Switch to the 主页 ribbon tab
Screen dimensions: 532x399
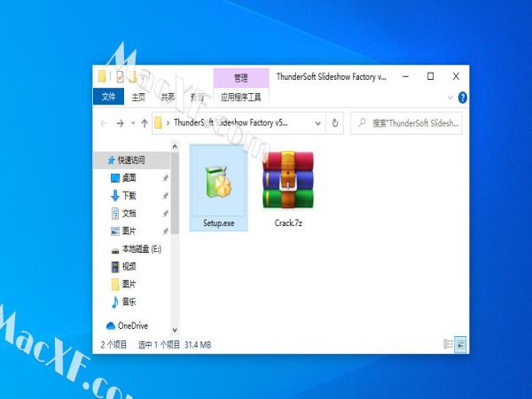138,98
